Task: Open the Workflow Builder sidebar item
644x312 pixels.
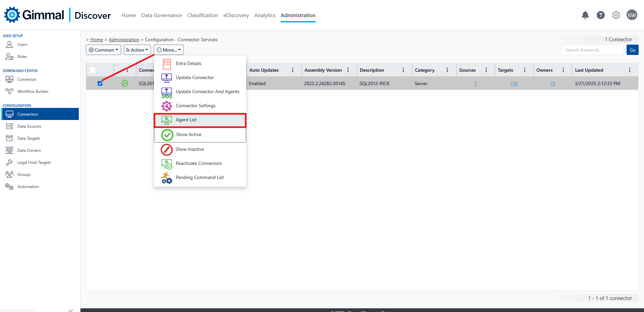Action: (x=32, y=91)
